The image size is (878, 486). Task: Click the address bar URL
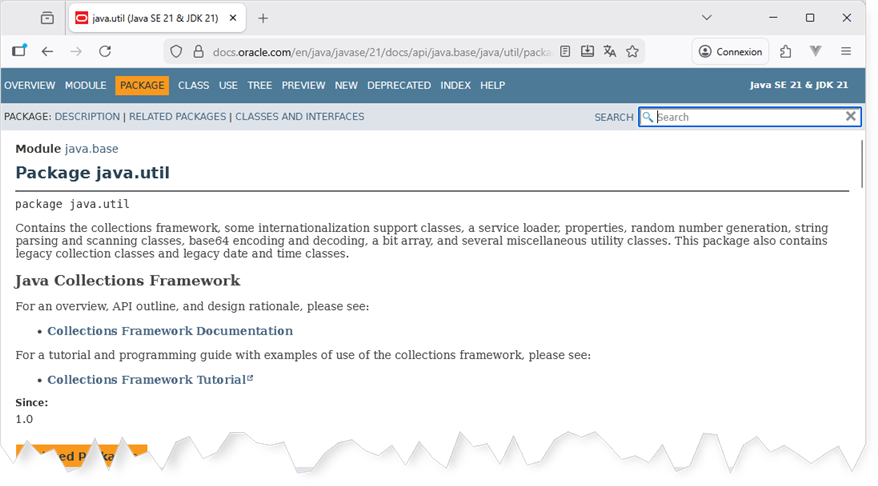click(382, 52)
